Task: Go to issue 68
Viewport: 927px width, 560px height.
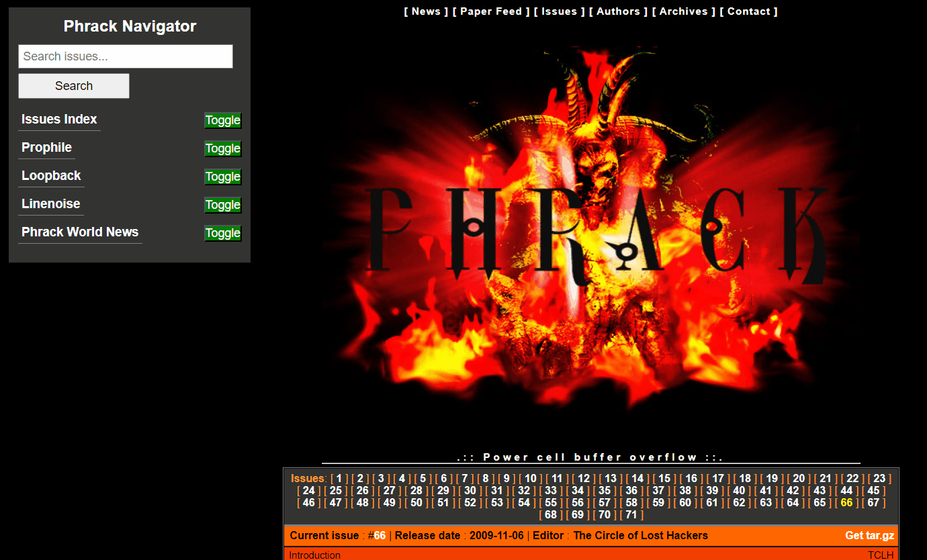Action: point(551,515)
